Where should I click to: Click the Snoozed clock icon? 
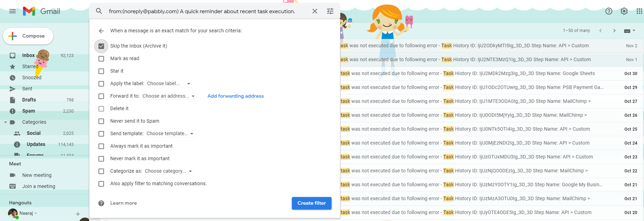coord(13,78)
